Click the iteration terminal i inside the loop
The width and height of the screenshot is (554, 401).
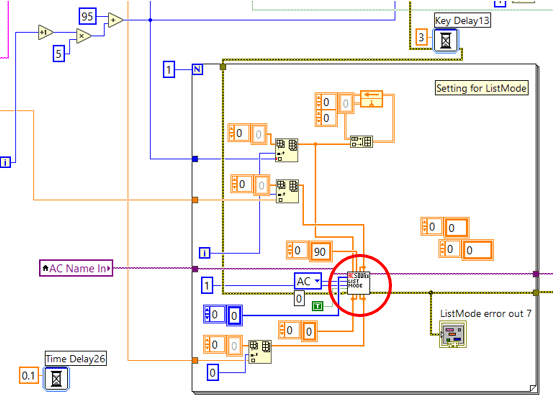[x=205, y=253]
